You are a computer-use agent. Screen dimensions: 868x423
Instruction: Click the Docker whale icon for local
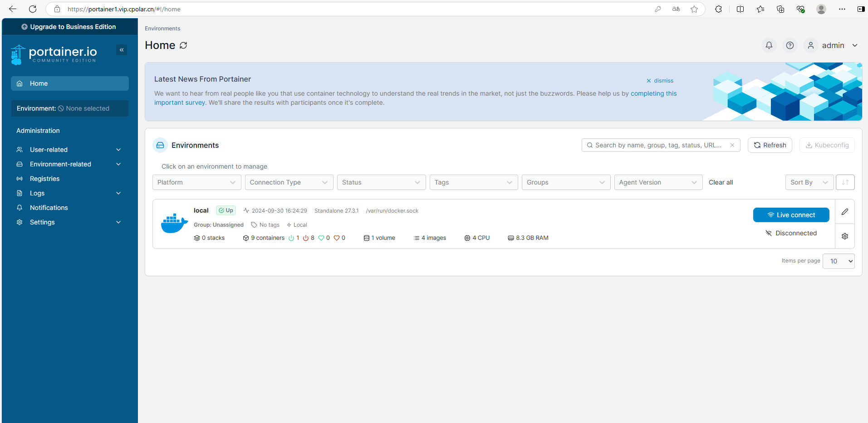point(174,224)
